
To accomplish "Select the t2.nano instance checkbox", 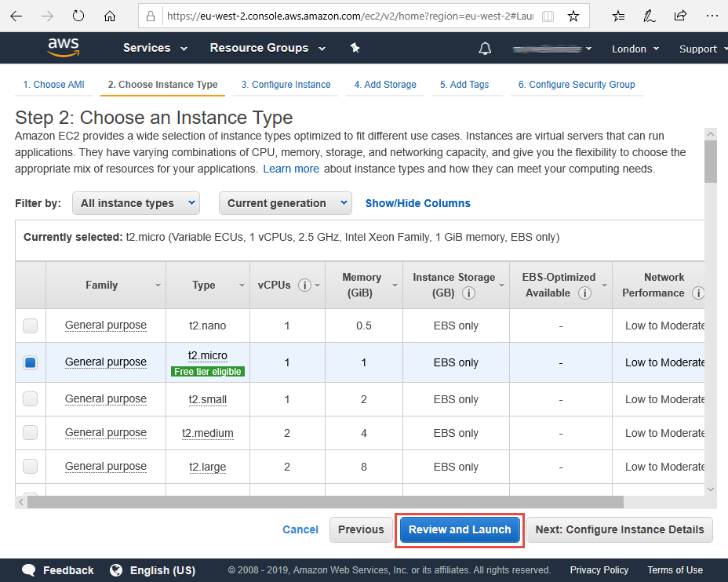I will pyautogui.click(x=30, y=326).
